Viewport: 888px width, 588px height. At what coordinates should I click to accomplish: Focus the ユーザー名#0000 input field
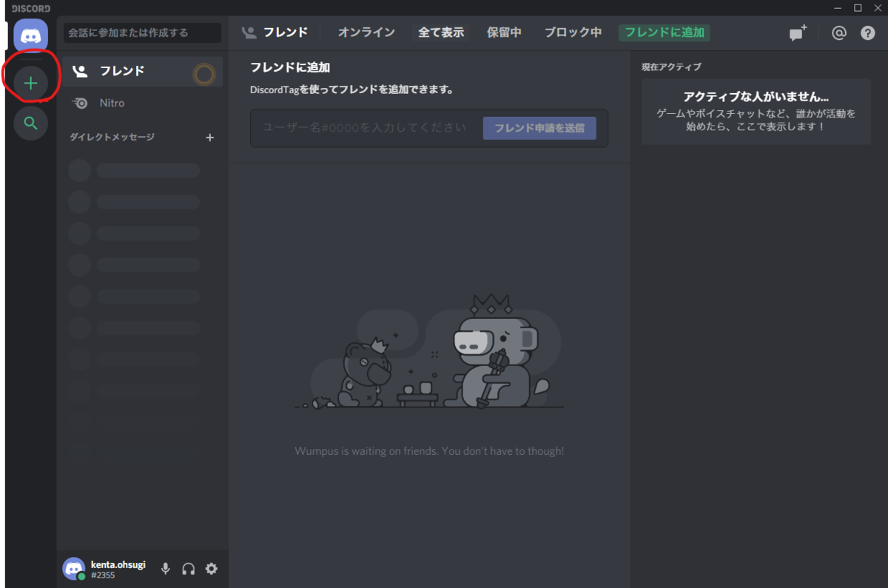(366, 128)
